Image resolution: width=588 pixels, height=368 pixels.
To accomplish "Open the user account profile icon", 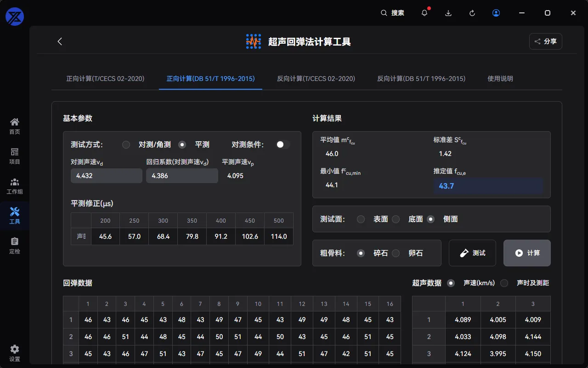I will click(x=496, y=13).
